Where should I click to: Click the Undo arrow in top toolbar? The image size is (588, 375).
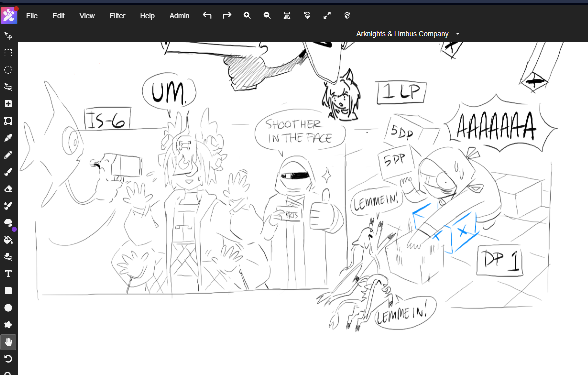click(x=207, y=15)
